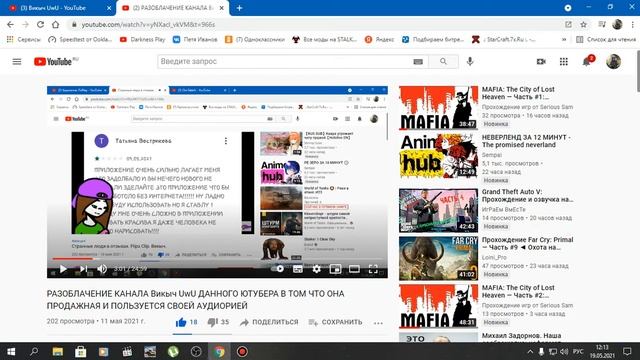
Task: Go forward in browser history
Action: pyautogui.click(x=25, y=24)
